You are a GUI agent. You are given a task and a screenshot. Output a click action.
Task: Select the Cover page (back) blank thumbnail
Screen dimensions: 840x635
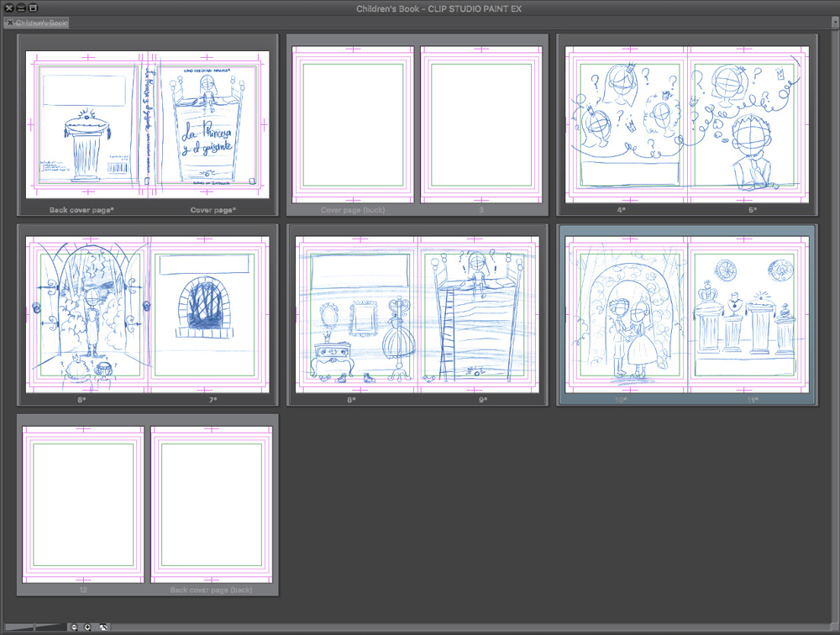pyautogui.click(x=353, y=124)
